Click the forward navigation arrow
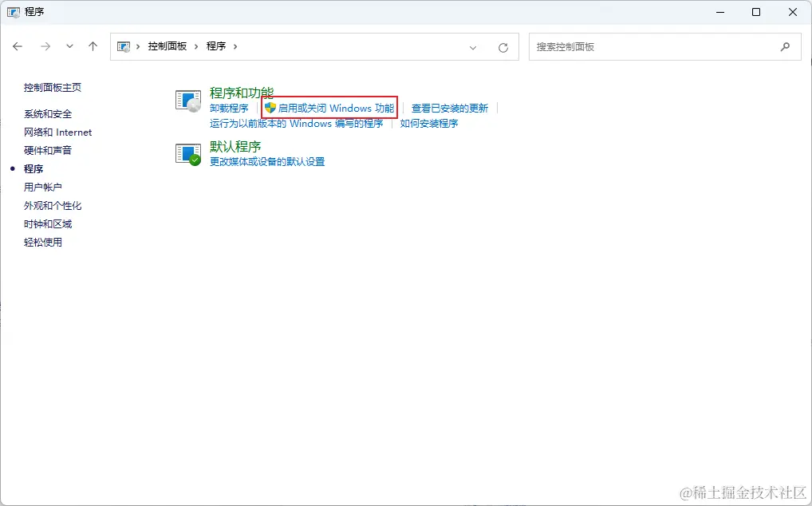The width and height of the screenshot is (812, 506). (45, 46)
